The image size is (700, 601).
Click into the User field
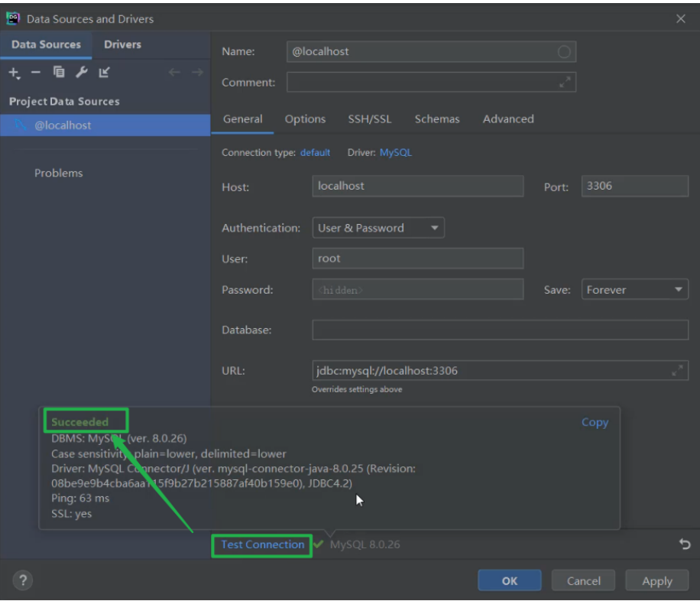(418, 258)
